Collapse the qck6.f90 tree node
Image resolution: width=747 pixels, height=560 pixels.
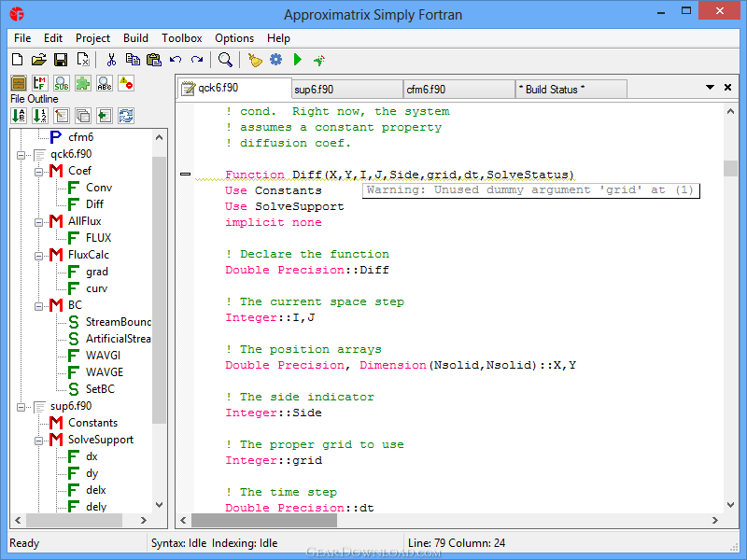coord(21,155)
